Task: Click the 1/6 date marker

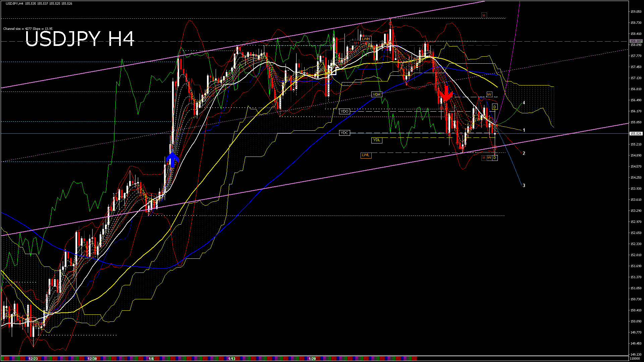Action: click(x=151, y=359)
